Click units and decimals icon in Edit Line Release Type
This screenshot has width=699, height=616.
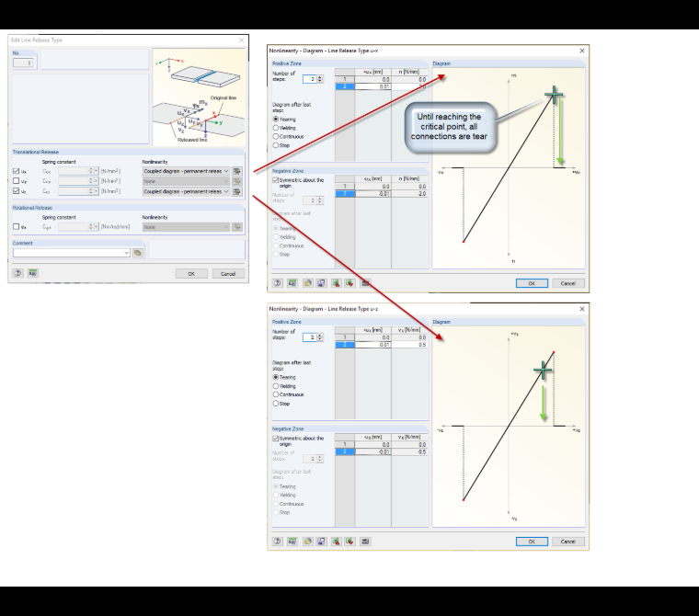coord(32,273)
